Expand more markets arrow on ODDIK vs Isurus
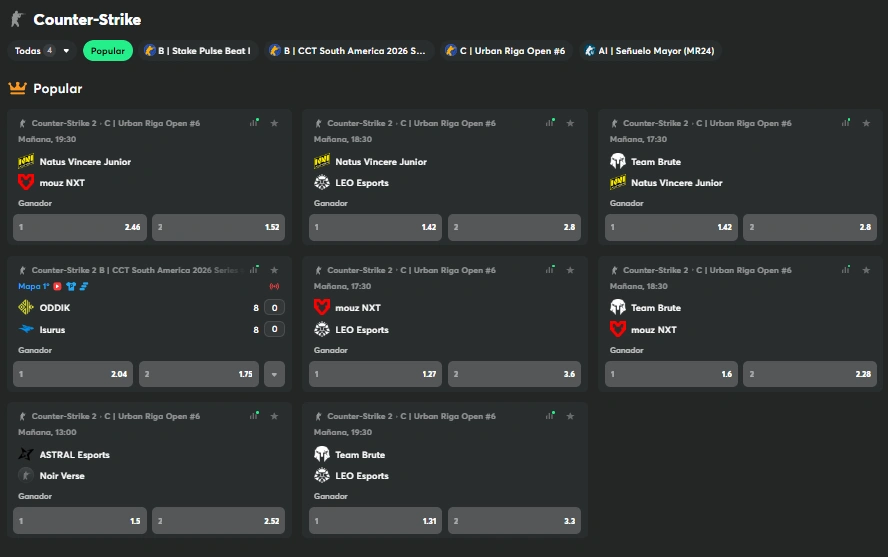The height and width of the screenshot is (557, 888). [274, 374]
